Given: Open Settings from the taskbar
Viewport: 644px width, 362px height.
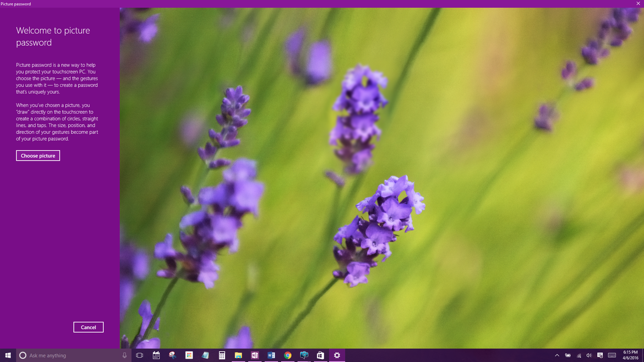Looking at the screenshot, I should [337, 355].
